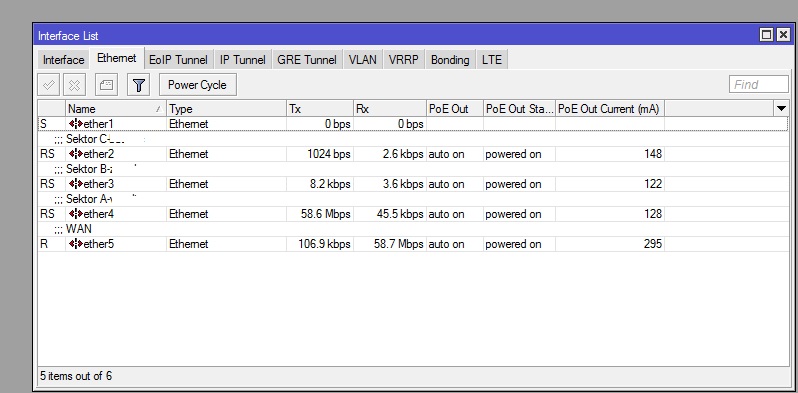Viewport: 798px width, 393px height.
Task: Open the EoIP Tunnel tab
Action: click(x=178, y=60)
